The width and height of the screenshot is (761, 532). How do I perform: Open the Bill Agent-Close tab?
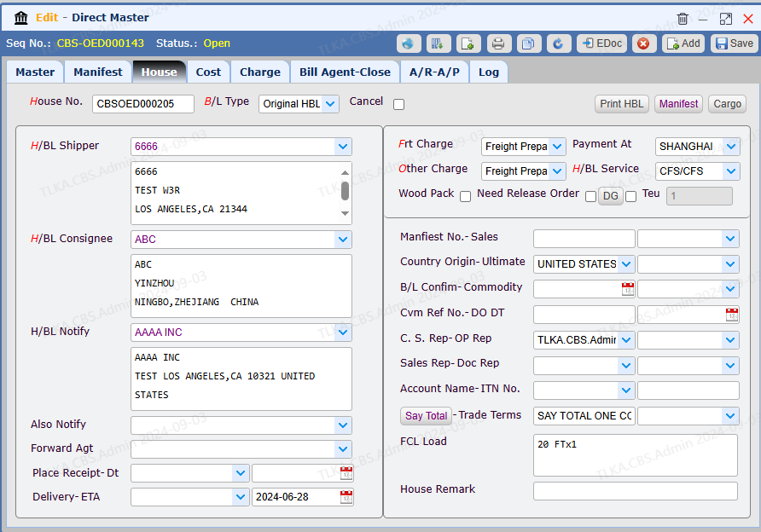[x=345, y=72]
